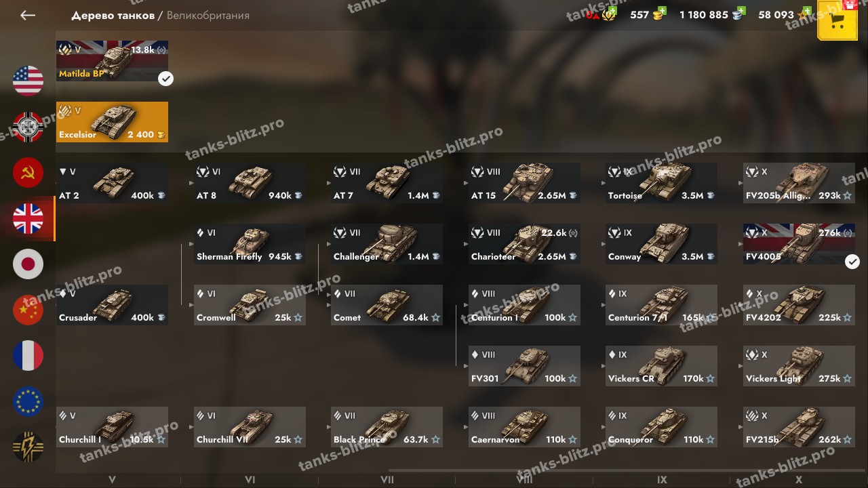Select the France nation flag
The width and height of the screenshot is (868, 488).
pos(28,356)
